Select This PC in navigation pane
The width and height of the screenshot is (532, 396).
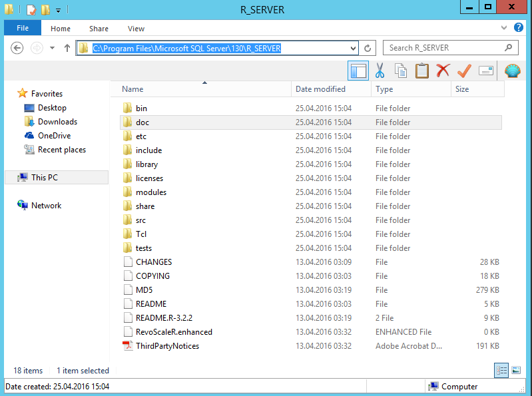coord(57,177)
